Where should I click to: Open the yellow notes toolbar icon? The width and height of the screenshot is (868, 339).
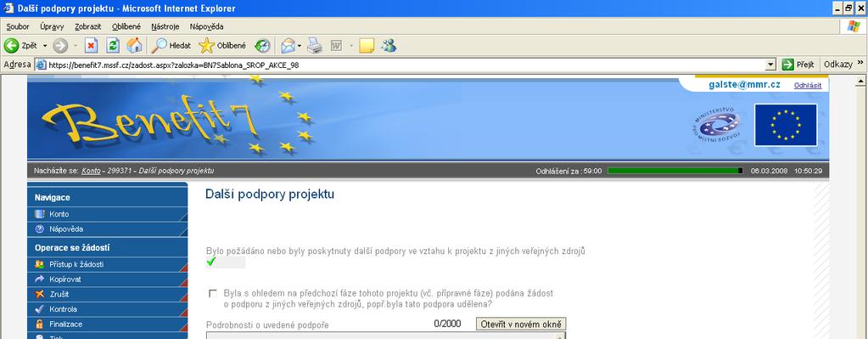[x=366, y=45]
